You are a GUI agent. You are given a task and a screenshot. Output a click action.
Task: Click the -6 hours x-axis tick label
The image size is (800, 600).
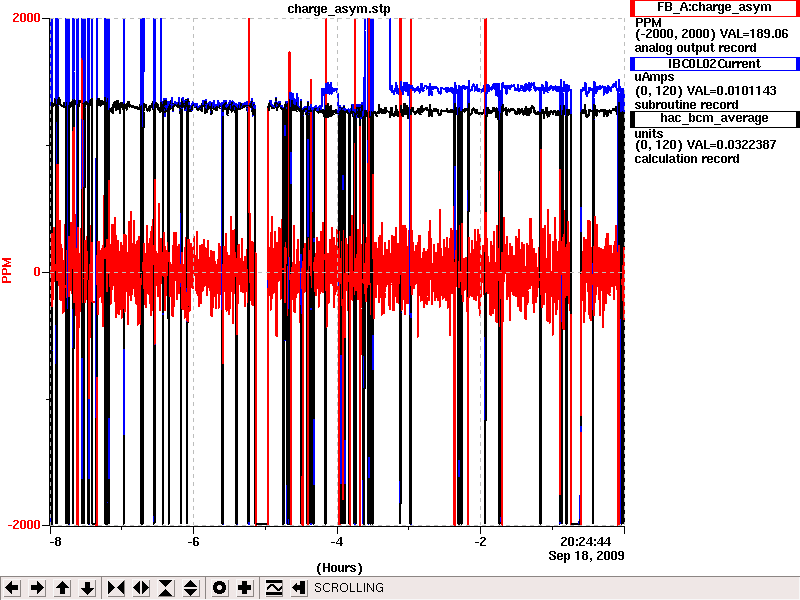point(193,542)
